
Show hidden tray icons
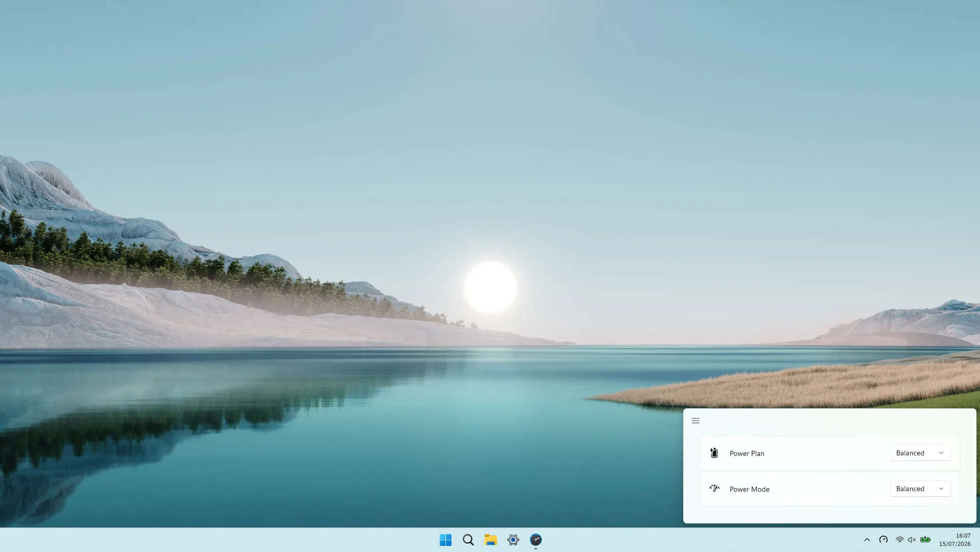coord(867,540)
